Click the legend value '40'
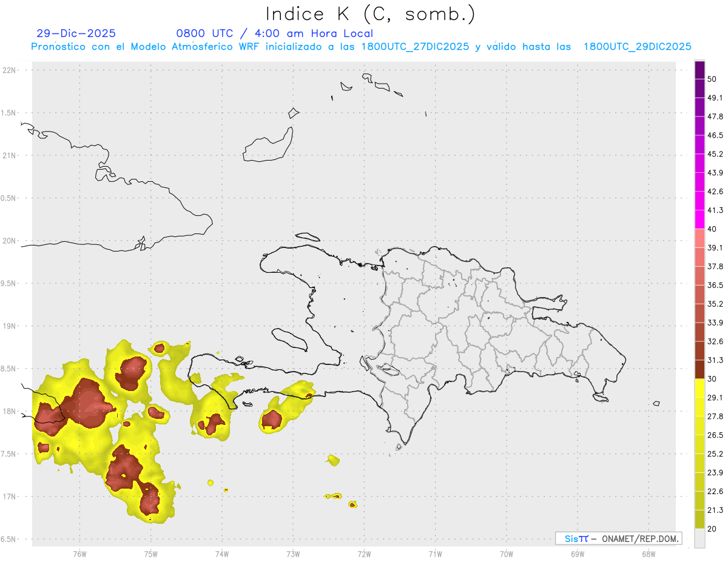Viewport: 728px width, 562px height. pos(712,229)
